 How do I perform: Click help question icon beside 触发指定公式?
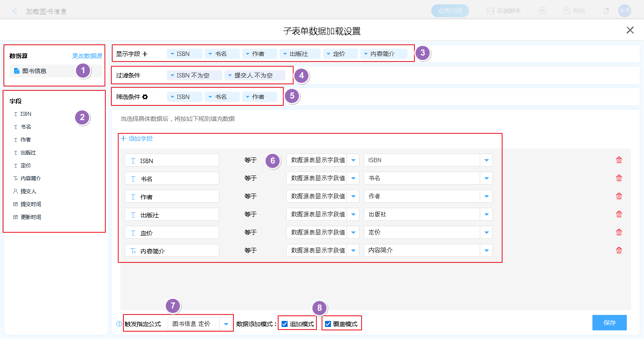coord(119,324)
